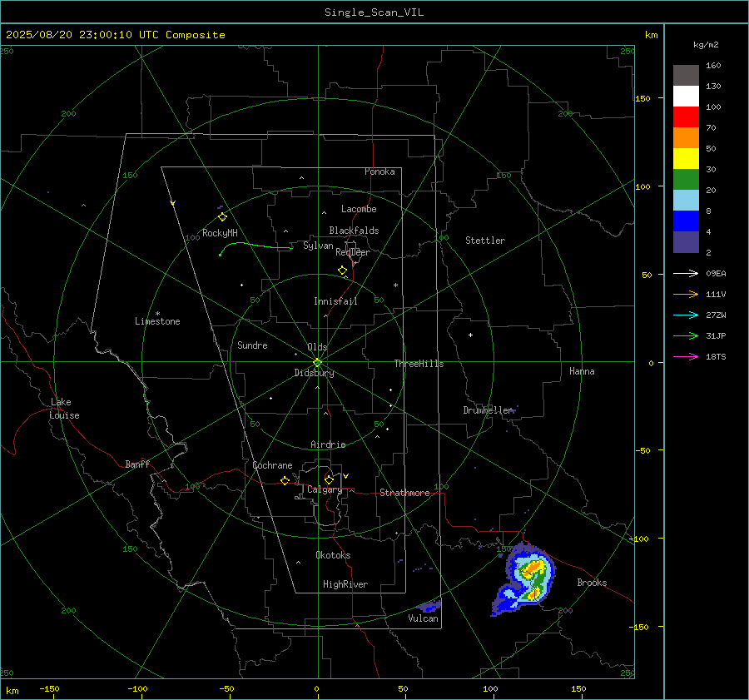749x700 pixels.
Task: Click the 130 value in color legend
Action: pyautogui.click(x=713, y=87)
